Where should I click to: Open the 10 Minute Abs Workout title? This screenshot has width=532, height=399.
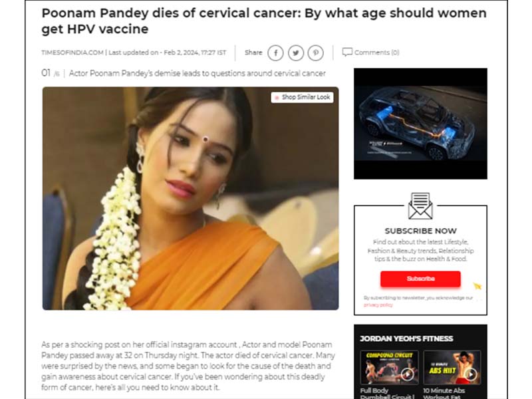coord(444,393)
